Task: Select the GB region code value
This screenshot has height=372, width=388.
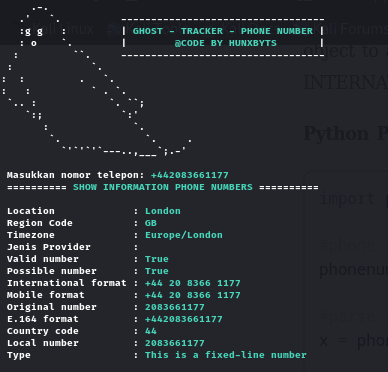Action: 151,223
